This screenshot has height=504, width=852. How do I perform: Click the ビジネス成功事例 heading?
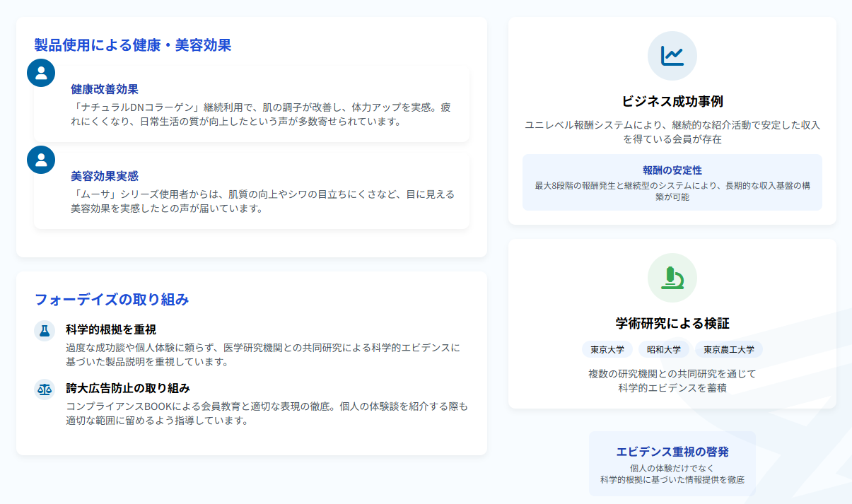pyautogui.click(x=672, y=101)
